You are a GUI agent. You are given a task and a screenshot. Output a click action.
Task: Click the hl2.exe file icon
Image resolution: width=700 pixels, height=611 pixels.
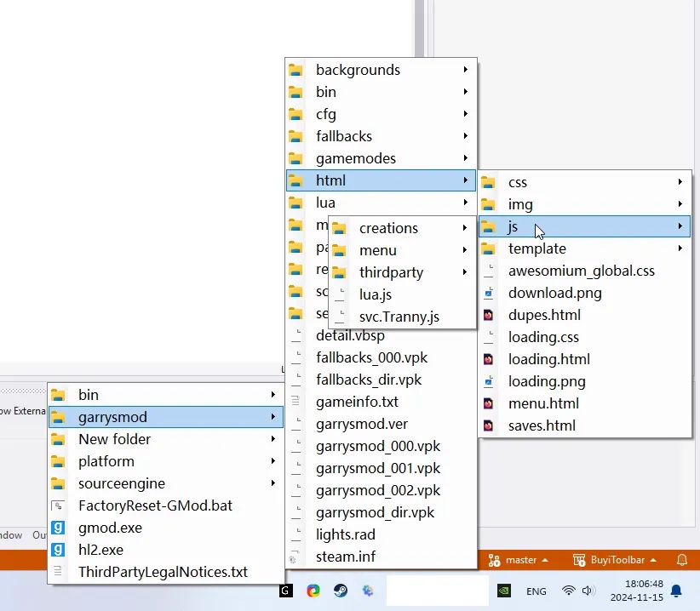click(58, 550)
